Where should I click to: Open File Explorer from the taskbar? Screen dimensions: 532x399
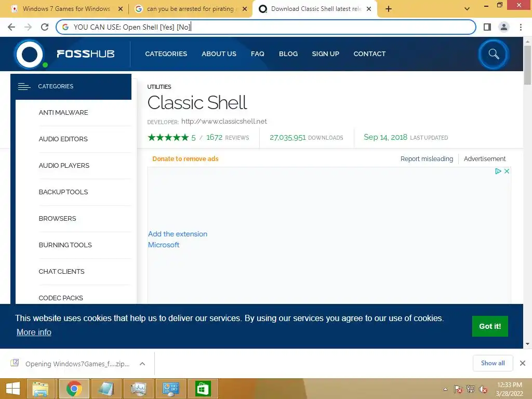coord(41,389)
